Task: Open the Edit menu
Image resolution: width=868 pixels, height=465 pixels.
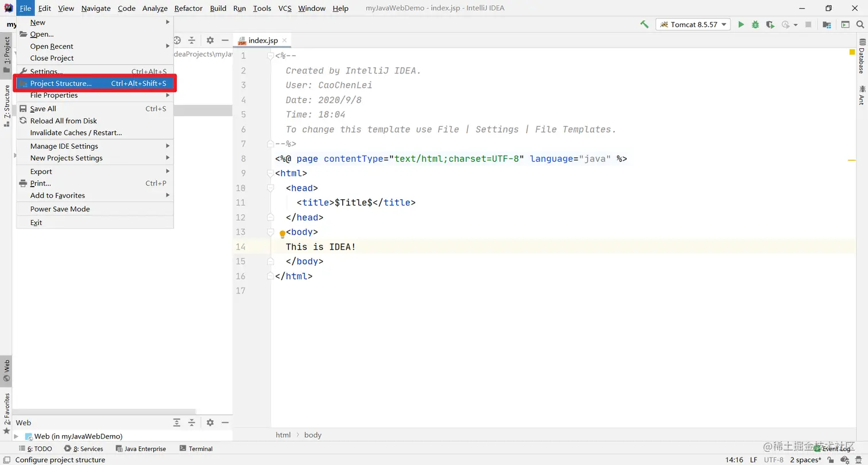Action: click(x=45, y=8)
